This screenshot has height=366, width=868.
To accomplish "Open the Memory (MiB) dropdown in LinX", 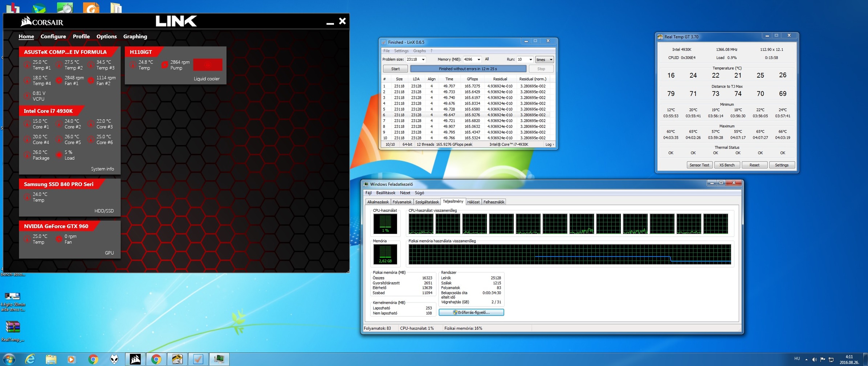I will point(478,59).
